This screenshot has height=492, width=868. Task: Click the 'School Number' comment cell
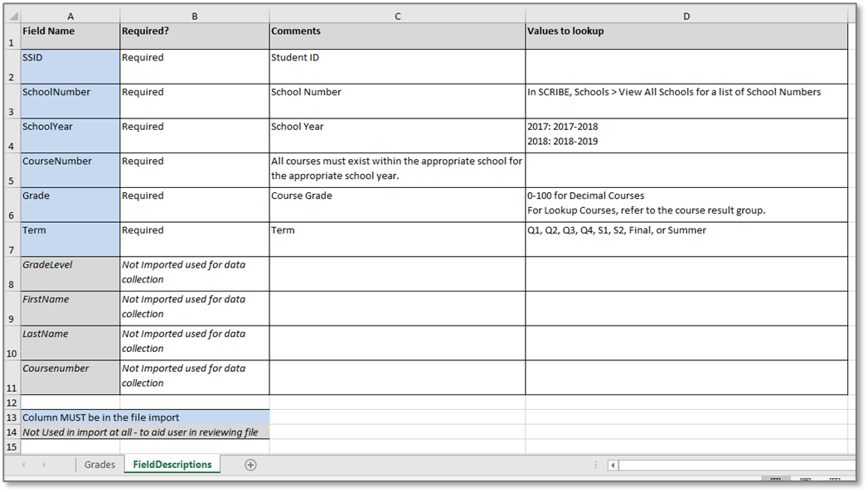397,101
